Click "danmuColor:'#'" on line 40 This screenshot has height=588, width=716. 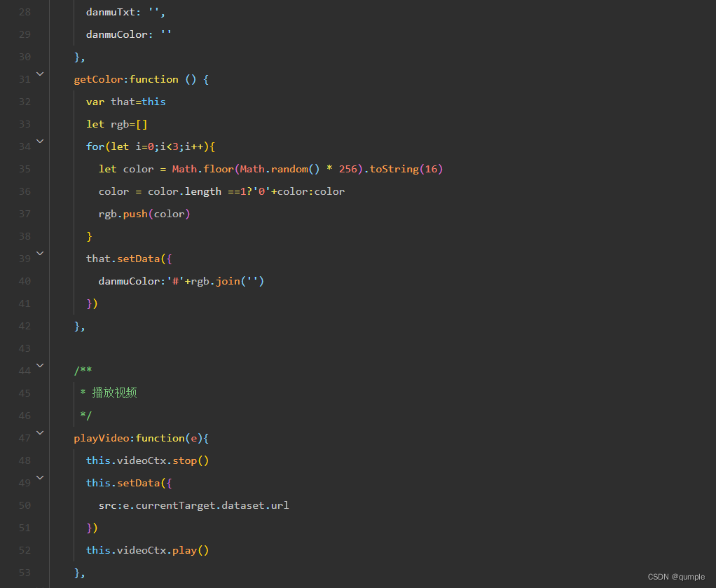click(x=141, y=281)
